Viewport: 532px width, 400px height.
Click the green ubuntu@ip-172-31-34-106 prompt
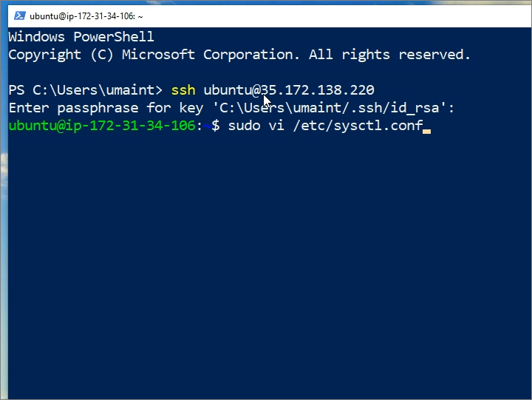[103, 126]
